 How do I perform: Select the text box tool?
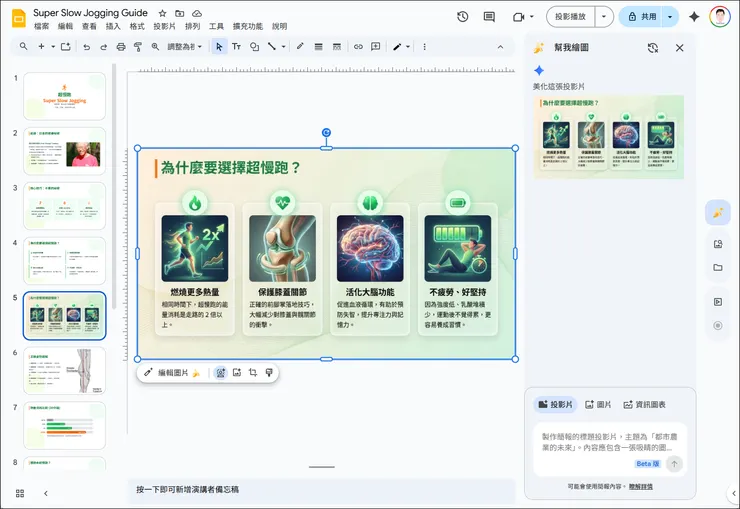(x=236, y=46)
